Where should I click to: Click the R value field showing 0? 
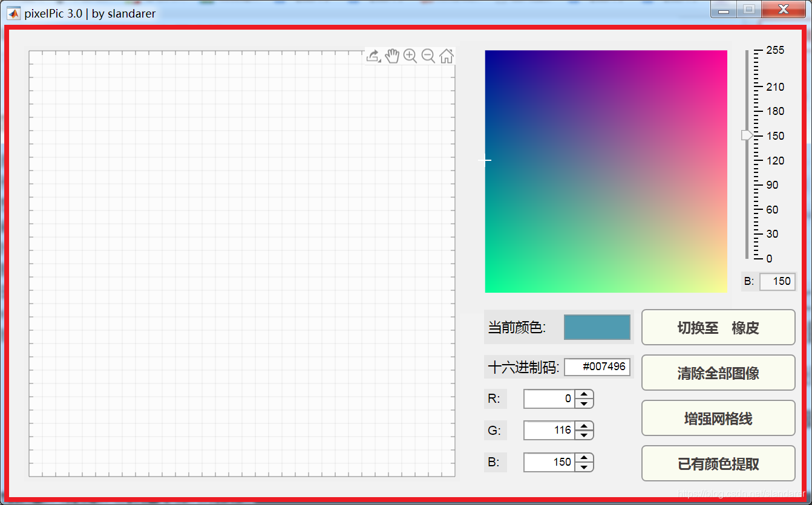coord(549,399)
